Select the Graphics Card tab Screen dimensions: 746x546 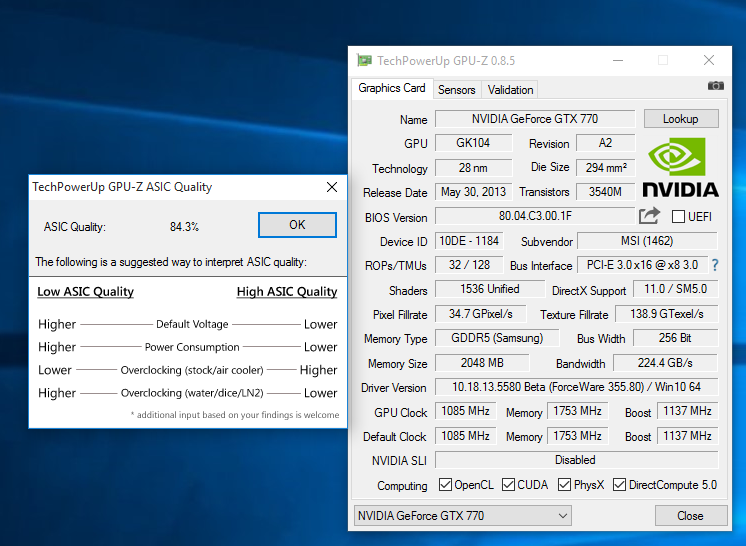pyautogui.click(x=392, y=88)
